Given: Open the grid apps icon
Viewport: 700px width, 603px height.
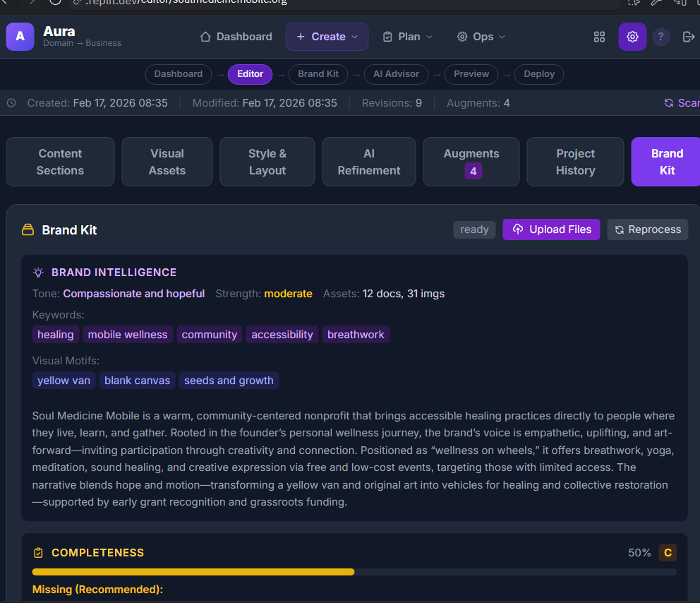Looking at the screenshot, I should 599,37.
